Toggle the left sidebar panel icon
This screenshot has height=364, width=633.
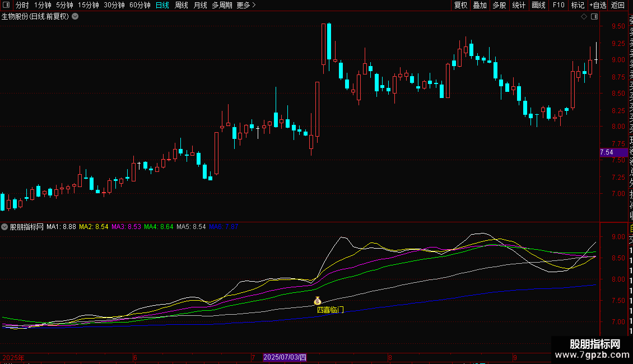pos(7,5)
